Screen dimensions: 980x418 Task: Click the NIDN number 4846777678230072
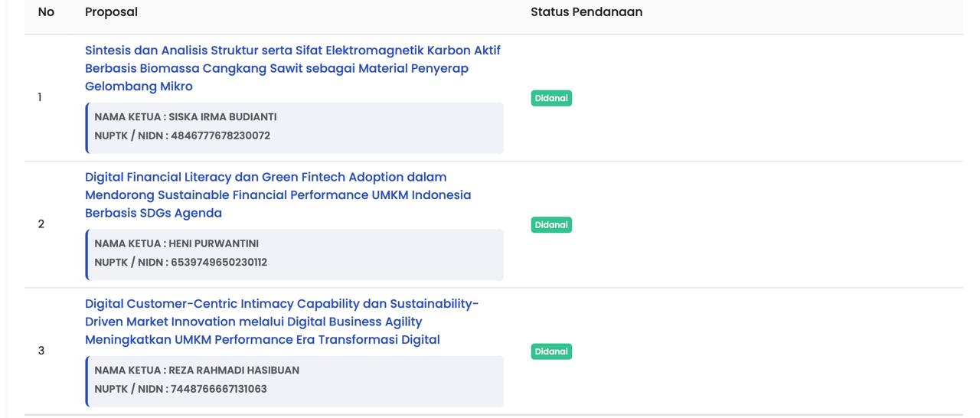[220, 136]
